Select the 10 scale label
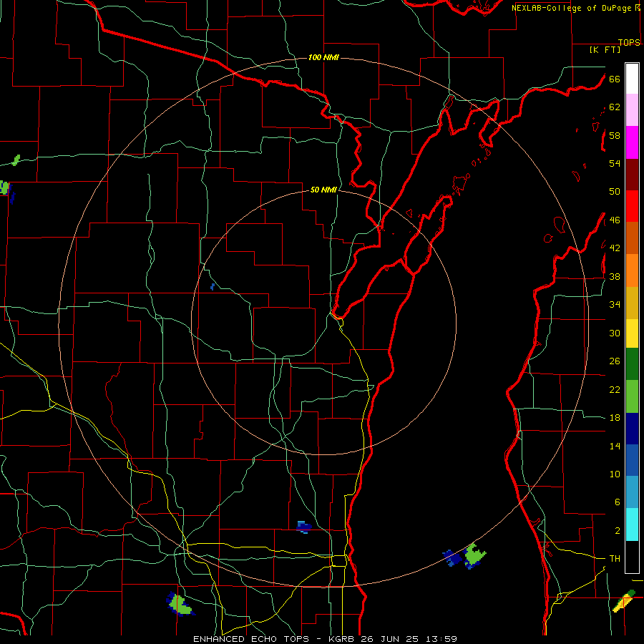 pyautogui.click(x=615, y=474)
